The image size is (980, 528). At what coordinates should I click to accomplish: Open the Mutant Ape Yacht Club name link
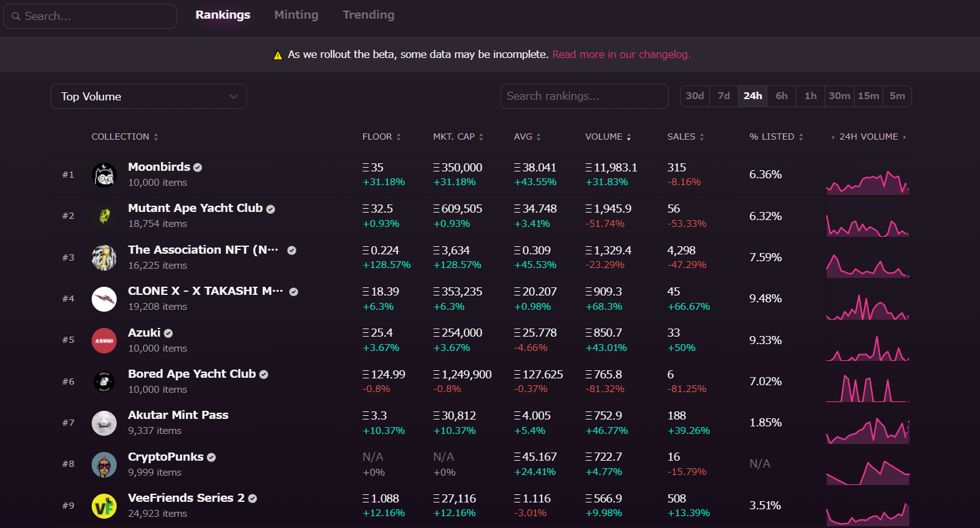click(195, 208)
